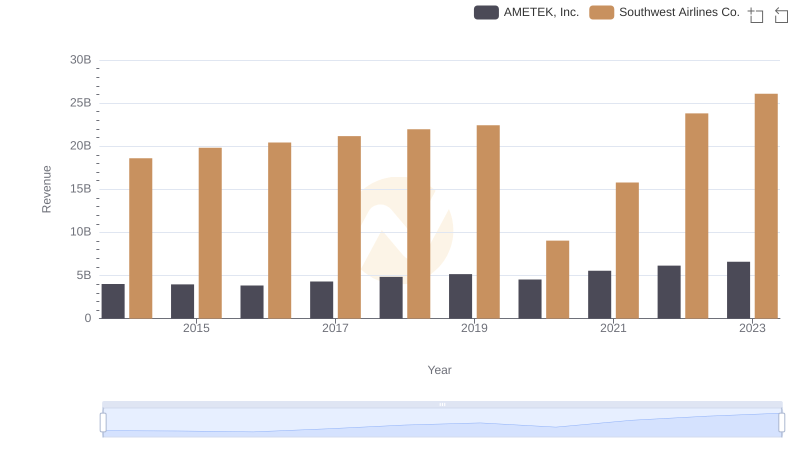Click the AMETEK 2021 bar
Screen dimensions: 800x461
click(x=599, y=295)
